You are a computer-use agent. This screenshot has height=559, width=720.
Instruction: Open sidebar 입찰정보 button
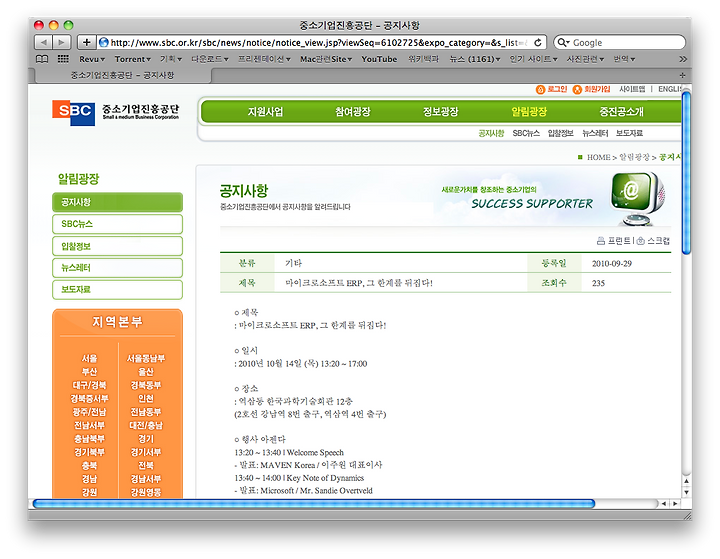(x=118, y=246)
